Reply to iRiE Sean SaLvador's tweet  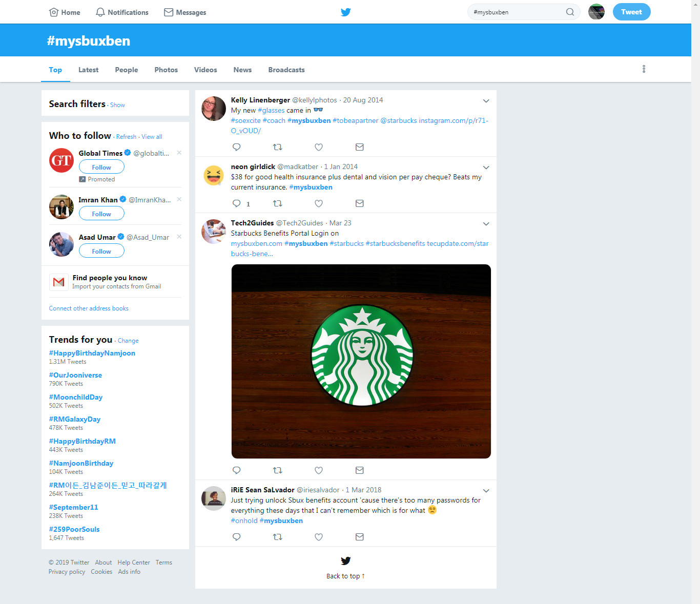pyautogui.click(x=237, y=537)
